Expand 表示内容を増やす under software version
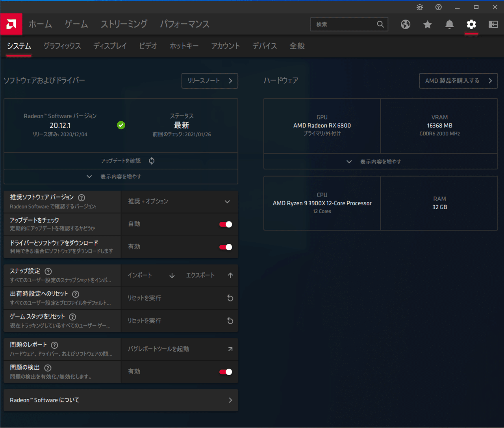The width and height of the screenshot is (504, 428). click(x=120, y=176)
